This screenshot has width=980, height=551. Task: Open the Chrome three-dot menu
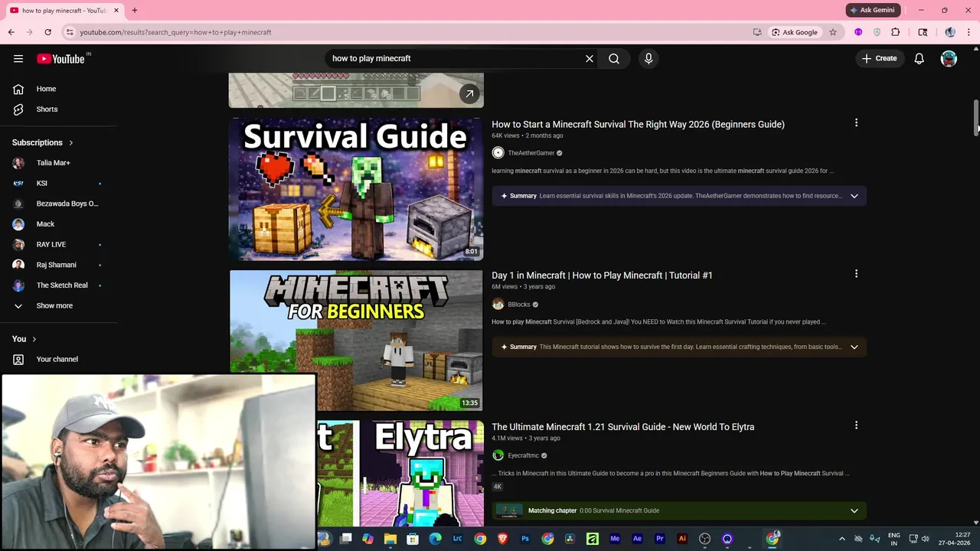(969, 32)
